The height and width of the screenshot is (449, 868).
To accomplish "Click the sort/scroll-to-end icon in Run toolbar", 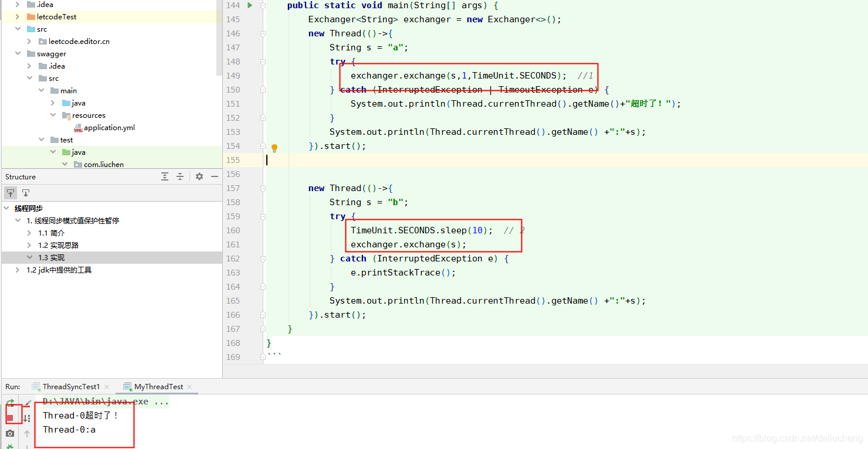I will pyautogui.click(x=27, y=419).
